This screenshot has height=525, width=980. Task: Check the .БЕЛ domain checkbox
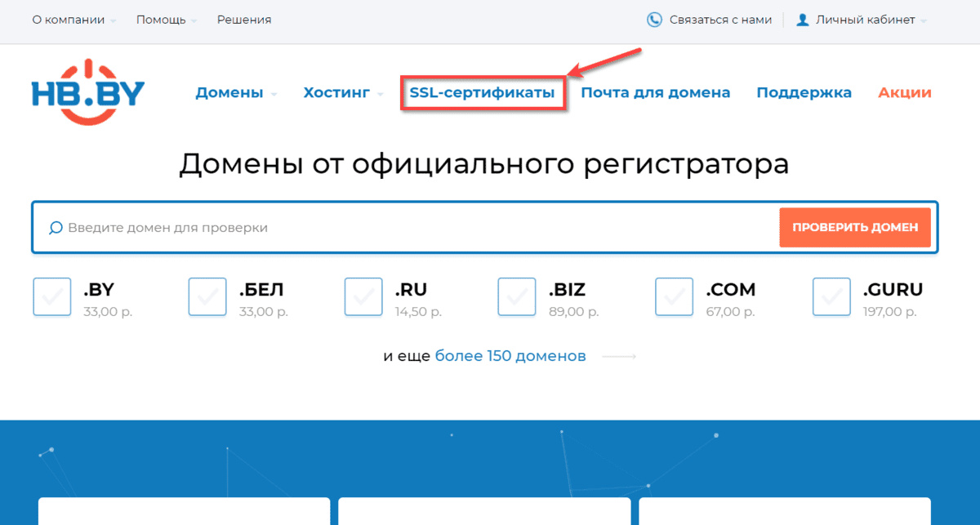point(207,296)
